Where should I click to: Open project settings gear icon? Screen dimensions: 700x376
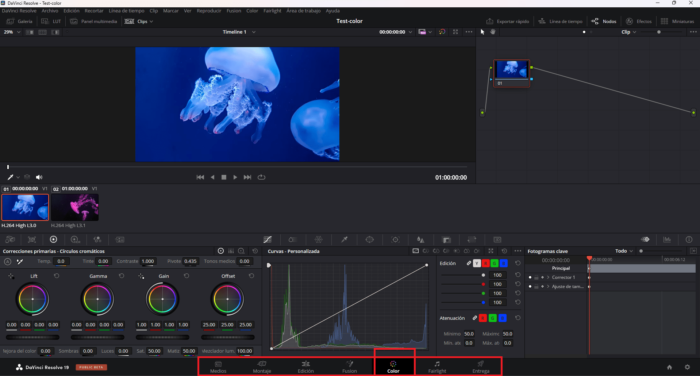pyautogui.click(x=687, y=367)
